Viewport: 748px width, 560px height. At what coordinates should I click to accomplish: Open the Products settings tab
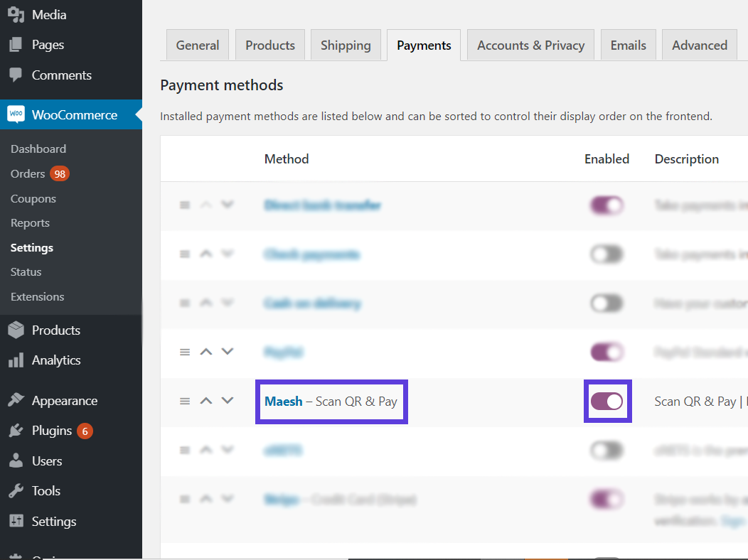point(270,45)
